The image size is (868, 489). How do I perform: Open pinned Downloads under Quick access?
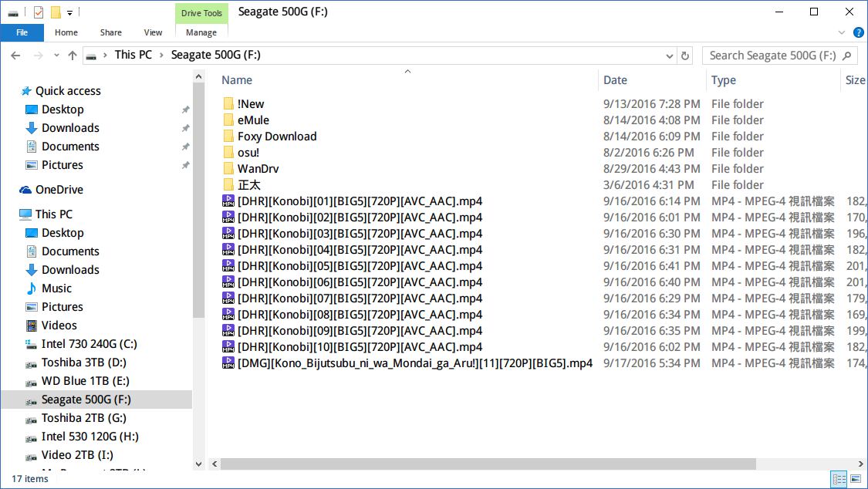70,128
